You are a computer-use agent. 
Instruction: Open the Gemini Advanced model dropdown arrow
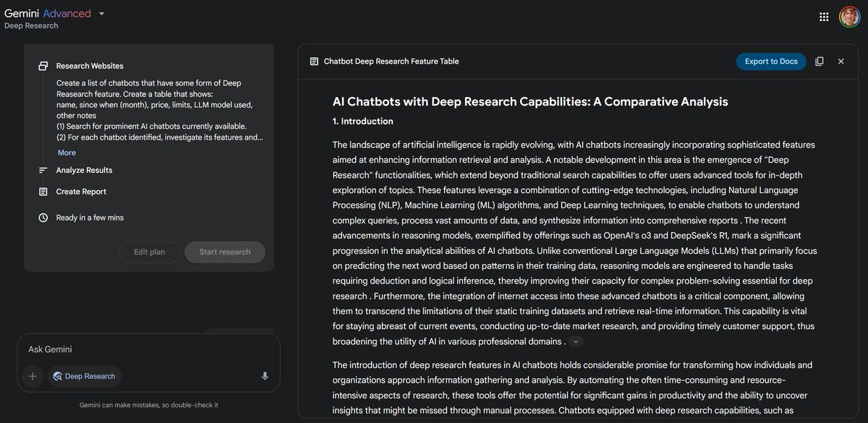[101, 14]
